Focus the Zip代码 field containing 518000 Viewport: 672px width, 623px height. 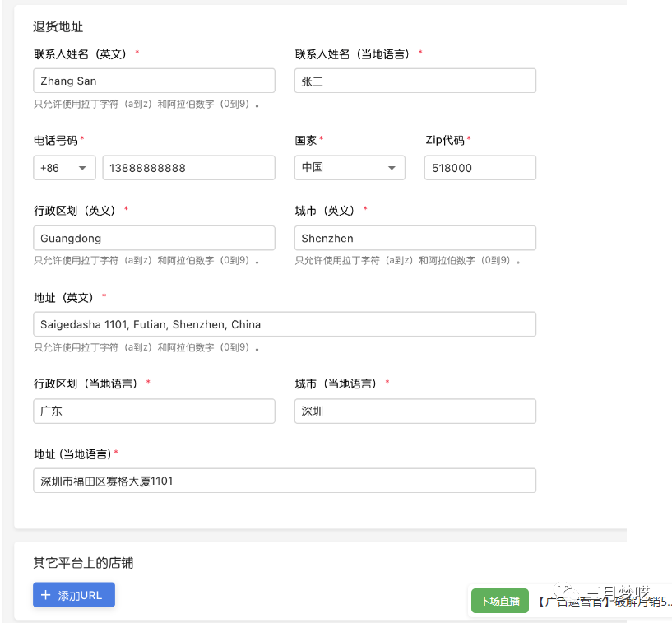pos(480,168)
